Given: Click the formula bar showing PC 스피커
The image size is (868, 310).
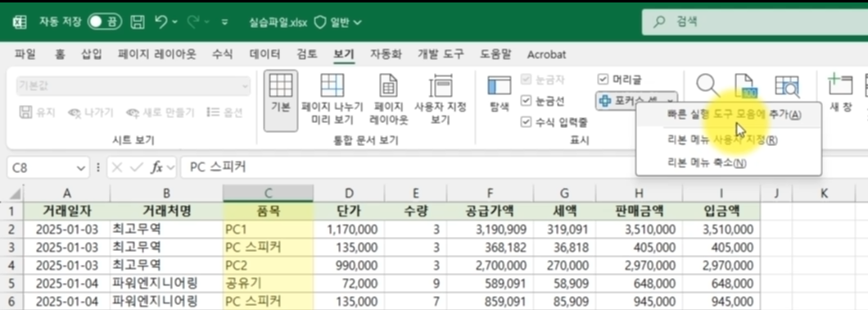Looking at the screenshot, I should coord(524,167).
